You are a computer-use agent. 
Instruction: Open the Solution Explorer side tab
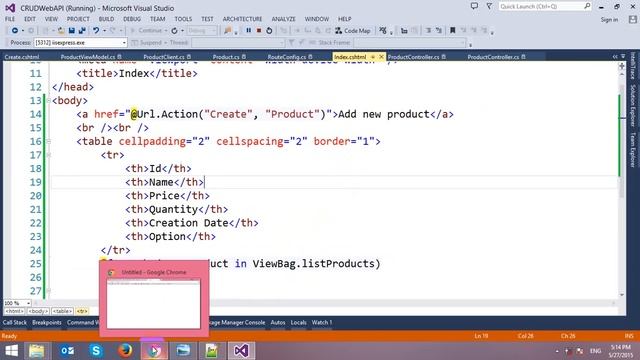point(633,106)
